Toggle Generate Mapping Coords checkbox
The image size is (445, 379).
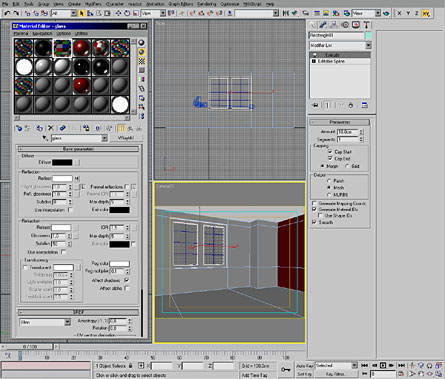[314, 203]
